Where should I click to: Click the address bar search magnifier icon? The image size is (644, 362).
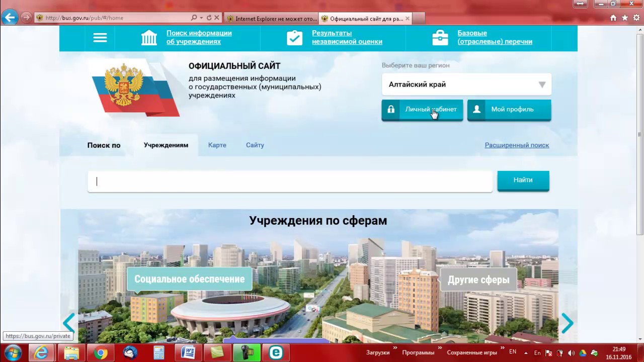[194, 18]
